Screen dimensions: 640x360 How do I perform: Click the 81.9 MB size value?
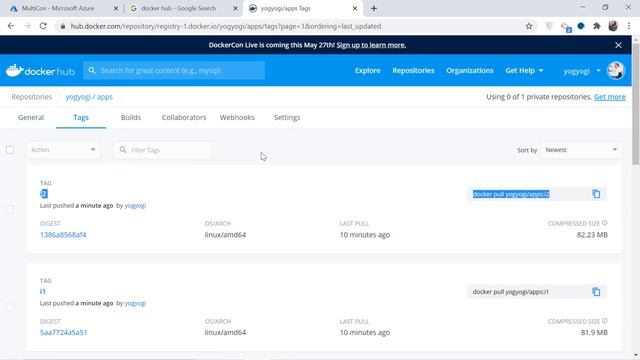594,333
